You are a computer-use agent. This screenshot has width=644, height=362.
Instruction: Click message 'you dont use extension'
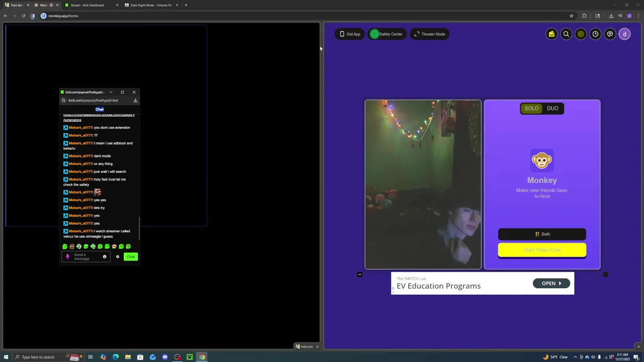pos(112,127)
